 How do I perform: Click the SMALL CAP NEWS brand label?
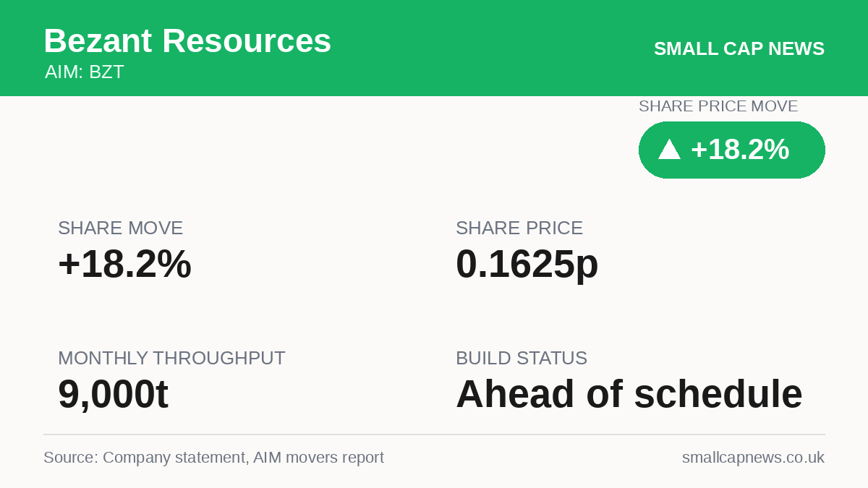(739, 48)
